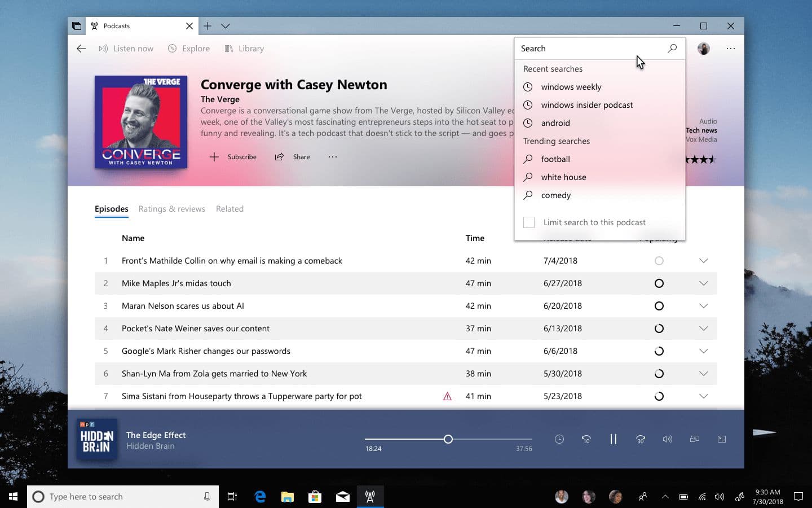The image size is (812, 508).
Task: Open The Verge publisher link
Action: [220, 99]
